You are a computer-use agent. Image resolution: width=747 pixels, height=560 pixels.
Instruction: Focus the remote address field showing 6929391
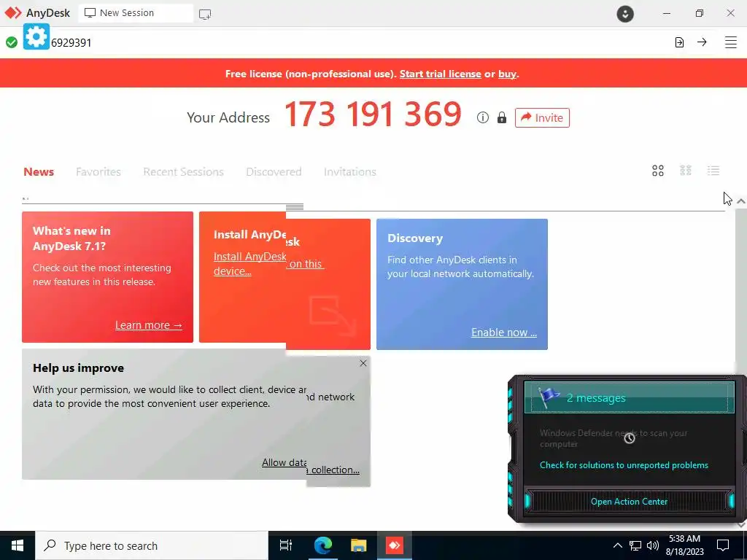pos(357,42)
